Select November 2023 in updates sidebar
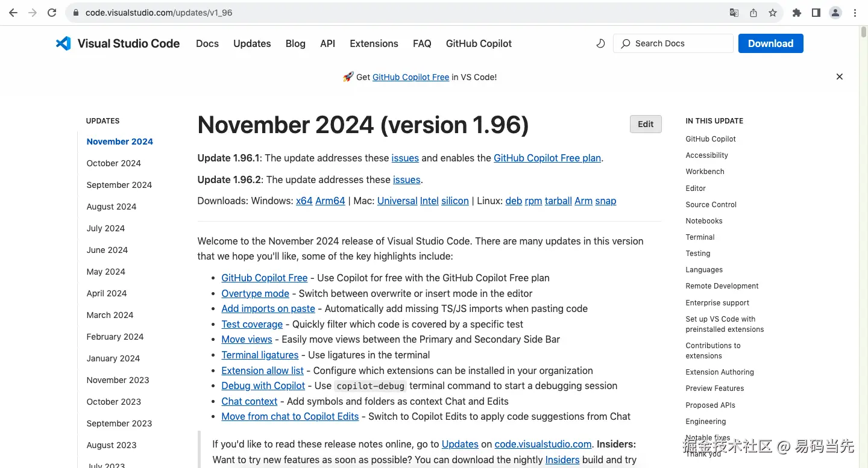 118,380
